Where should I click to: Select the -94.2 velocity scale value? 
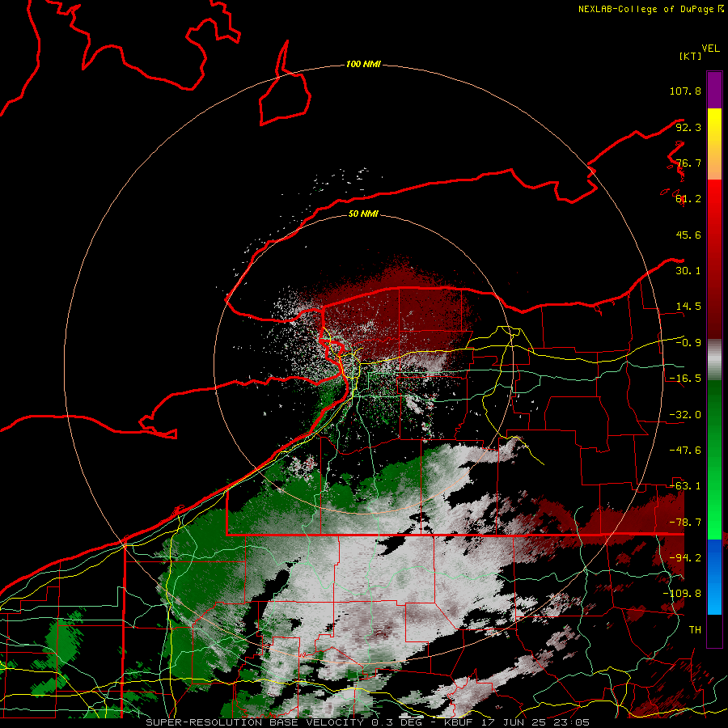point(685,558)
